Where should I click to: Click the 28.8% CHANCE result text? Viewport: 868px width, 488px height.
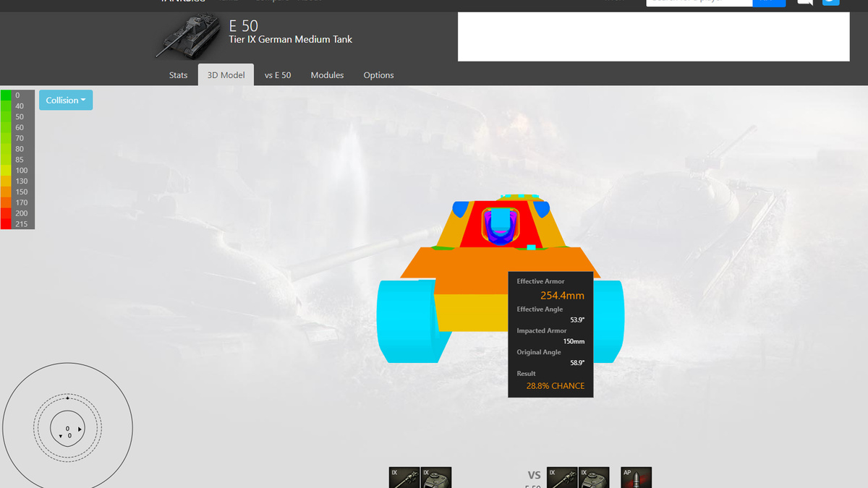click(556, 386)
